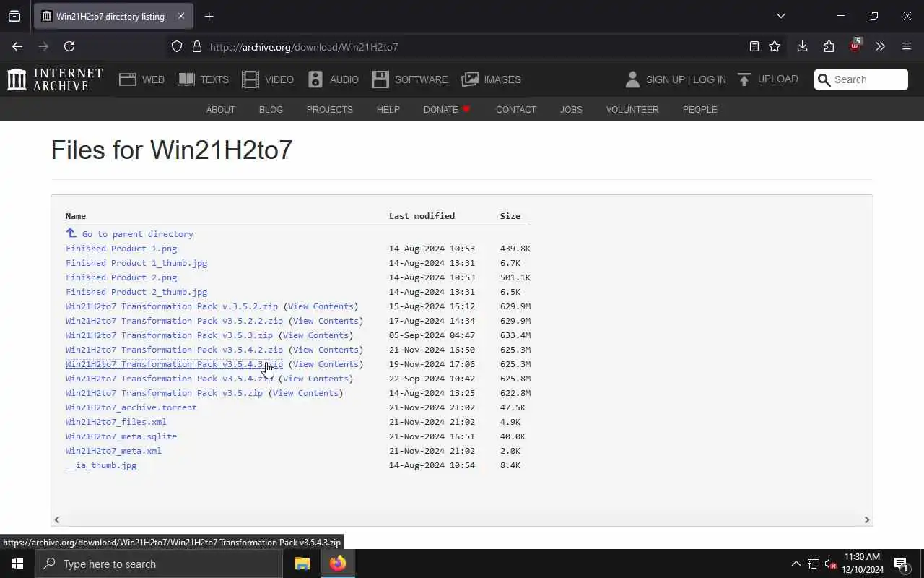Viewport: 924px width, 578px height.
Task: Open the PEOPLE link
Action: pos(699,110)
